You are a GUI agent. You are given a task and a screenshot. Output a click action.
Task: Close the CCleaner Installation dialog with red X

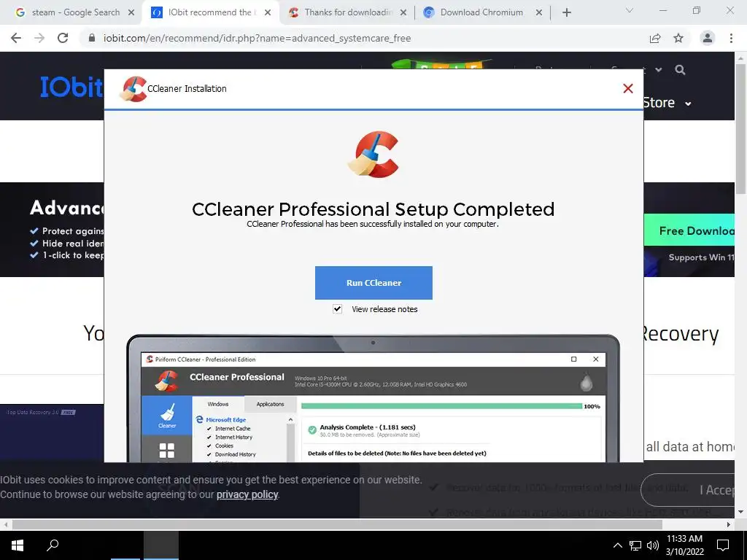628,88
